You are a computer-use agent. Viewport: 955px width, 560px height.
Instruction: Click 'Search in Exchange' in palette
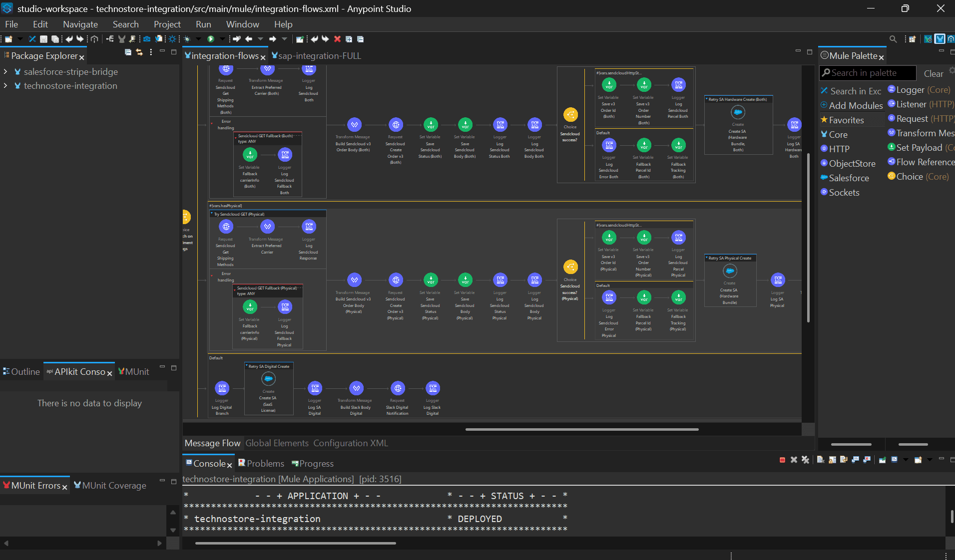pyautogui.click(x=851, y=91)
